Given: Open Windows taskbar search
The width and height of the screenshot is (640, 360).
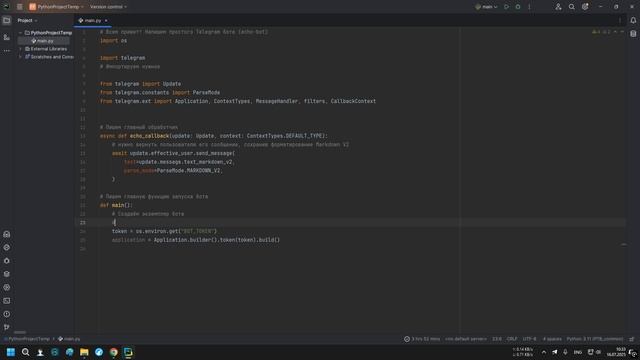Looking at the screenshot, I should coord(25,352).
